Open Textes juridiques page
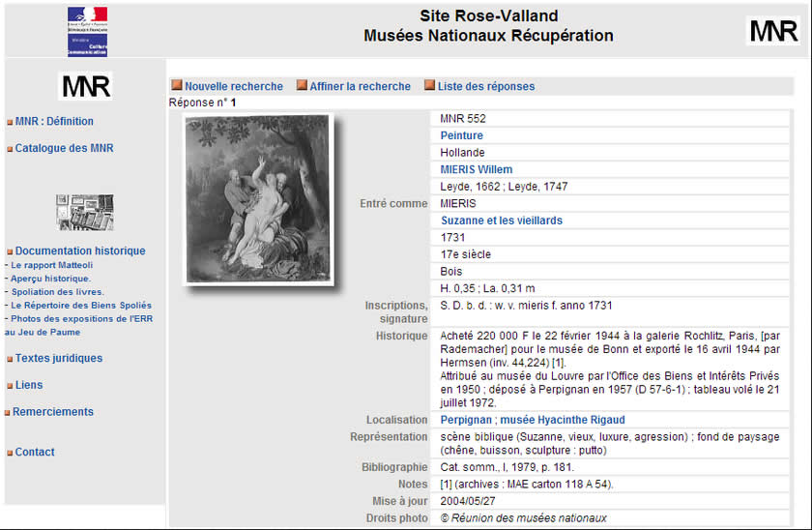Image resolution: width=812 pixels, height=530 pixels. coord(59,358)
